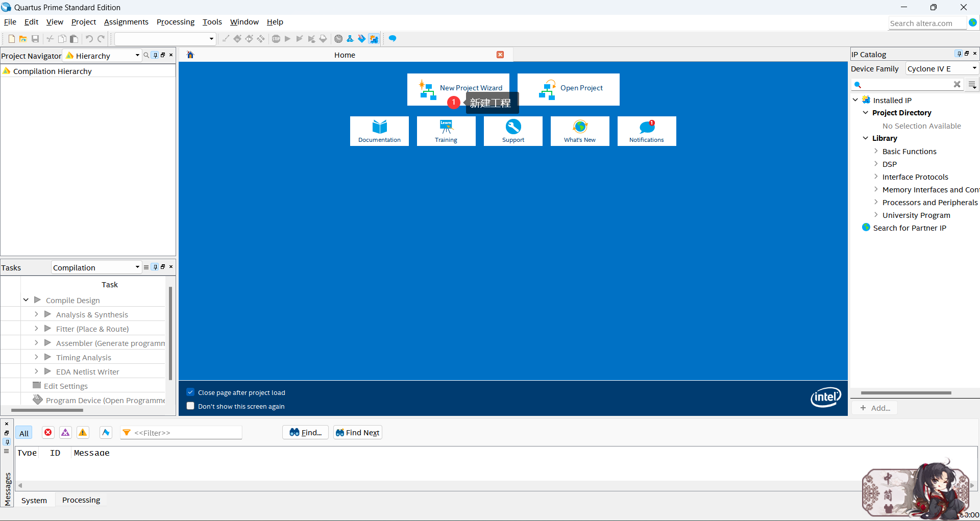Image resolution: width=980 pixels, height=521 pixels.
Task: Open the Processing menu
Action: 176,22
